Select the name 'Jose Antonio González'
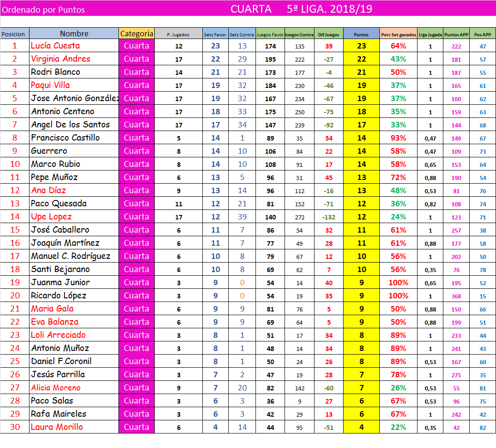The width and height of the screenshot is (496, 448). [75, 98]
